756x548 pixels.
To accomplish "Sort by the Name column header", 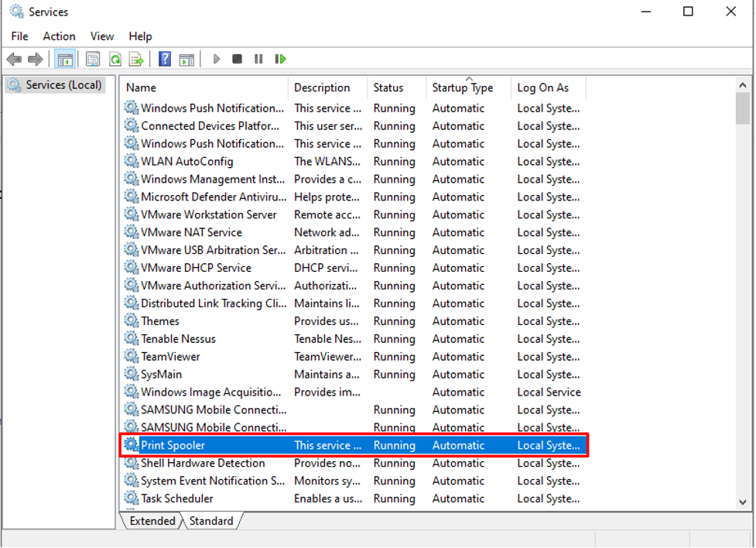I will [x=204, y=87].
